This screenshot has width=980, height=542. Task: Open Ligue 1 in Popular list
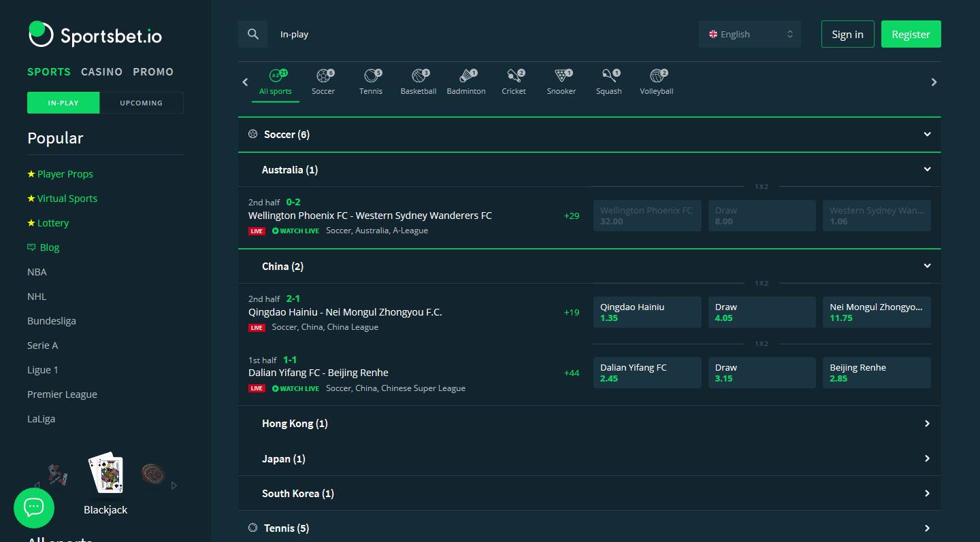point(43,370)
